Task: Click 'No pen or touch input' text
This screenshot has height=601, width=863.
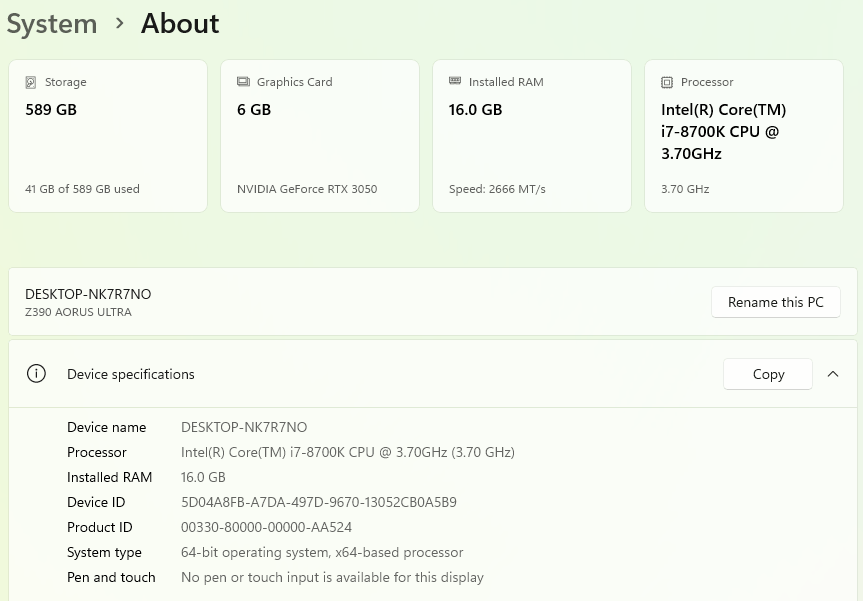Action: (x=332, y=578)
